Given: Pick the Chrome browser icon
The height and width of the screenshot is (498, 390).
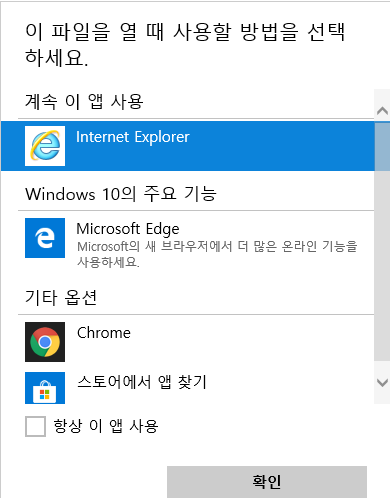Looking at the screenshot, I should pos(45,342).
